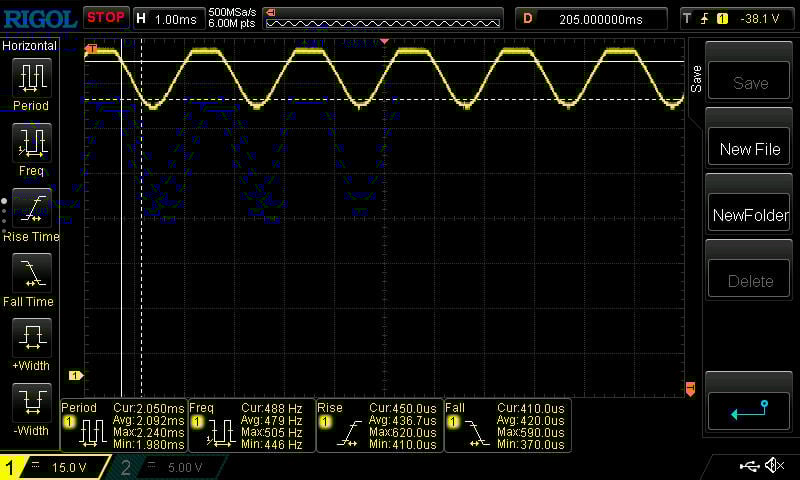Select the Rise Time measurement icon
Viewport: 800px width, 480px height.
pos(30,208)
